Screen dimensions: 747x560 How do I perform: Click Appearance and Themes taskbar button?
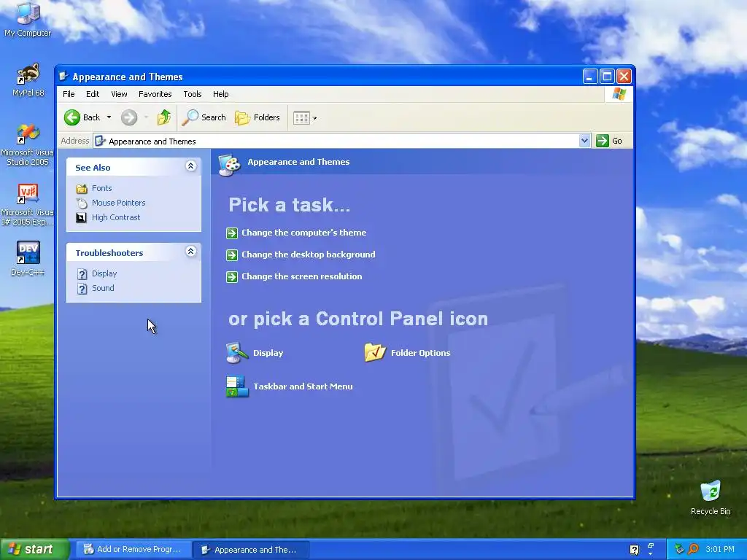click(251, 550)
